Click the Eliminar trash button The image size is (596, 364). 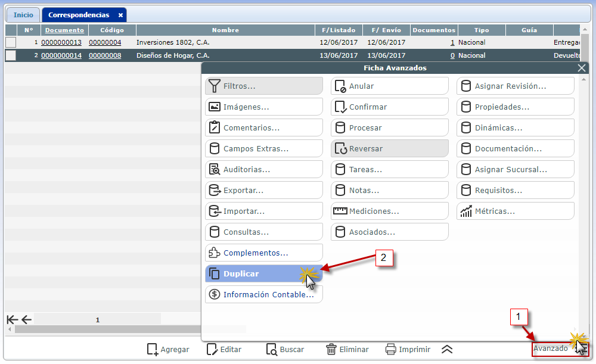pyautogui.click(x=347, y=349)
